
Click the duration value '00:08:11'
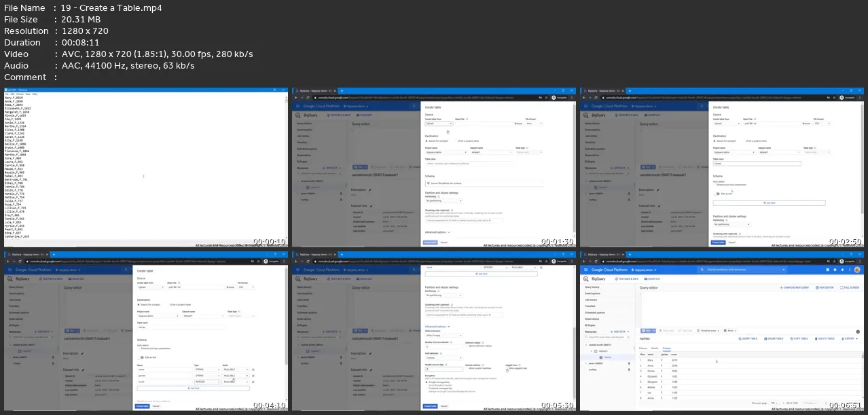(80, 43)
